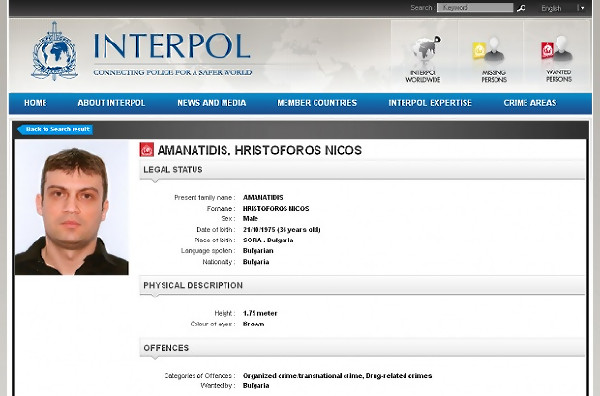Click the red notice icon beside Amanatidis name
The image size is (600, 396).
pyautogui.click(x=147, y=150)
